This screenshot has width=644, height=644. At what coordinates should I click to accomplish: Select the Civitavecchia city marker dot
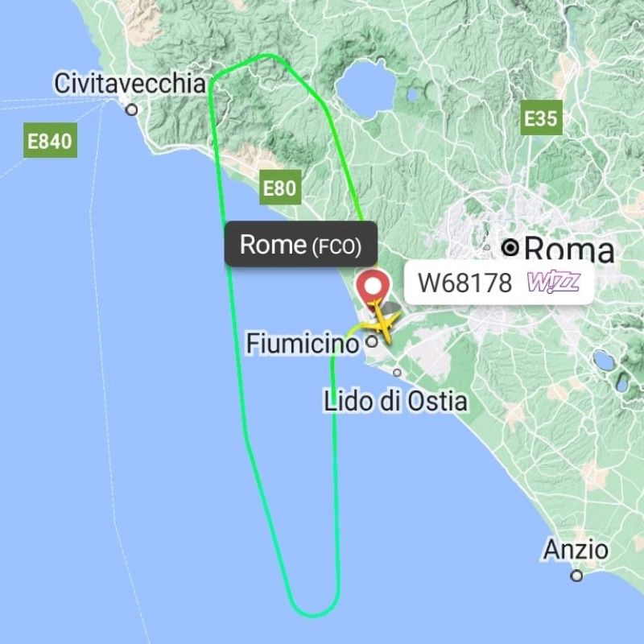pos(132,109)
